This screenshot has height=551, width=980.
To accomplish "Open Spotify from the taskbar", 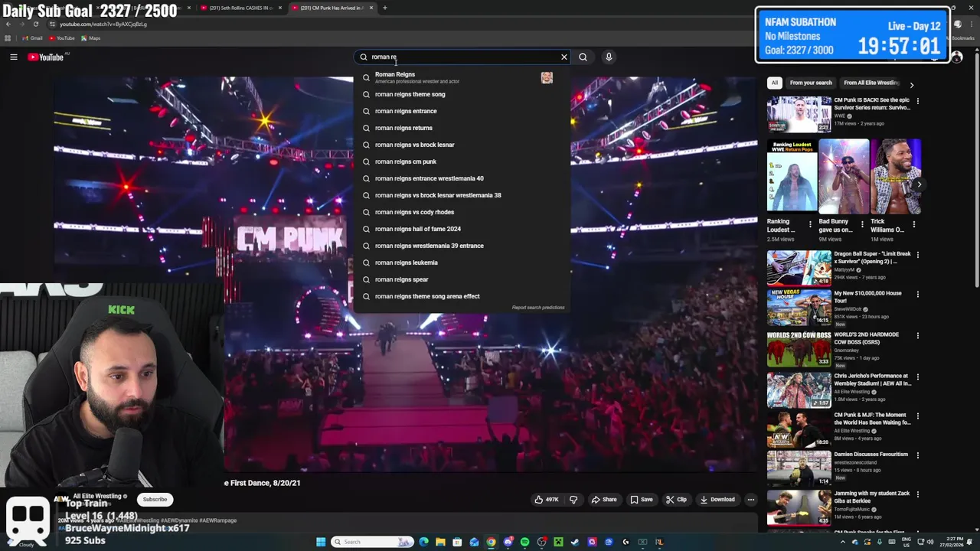I will 524,542.
